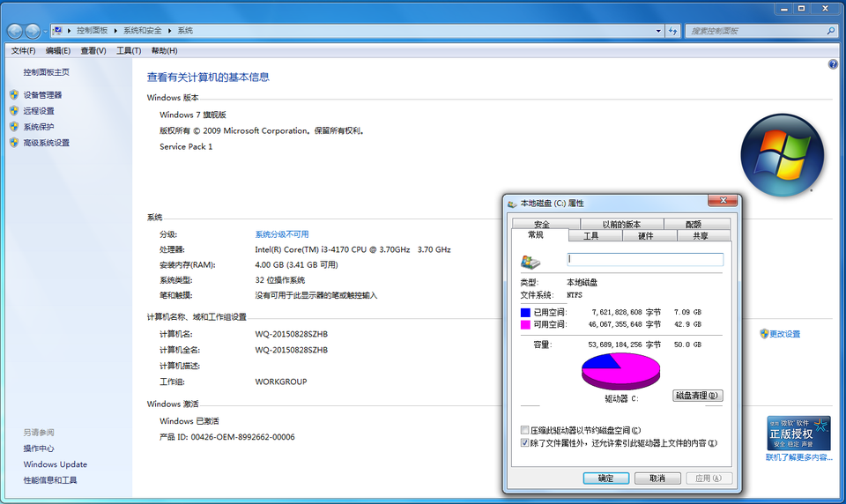Refresh the address bar
Viewport: 846px width, 504px height.
672,31
